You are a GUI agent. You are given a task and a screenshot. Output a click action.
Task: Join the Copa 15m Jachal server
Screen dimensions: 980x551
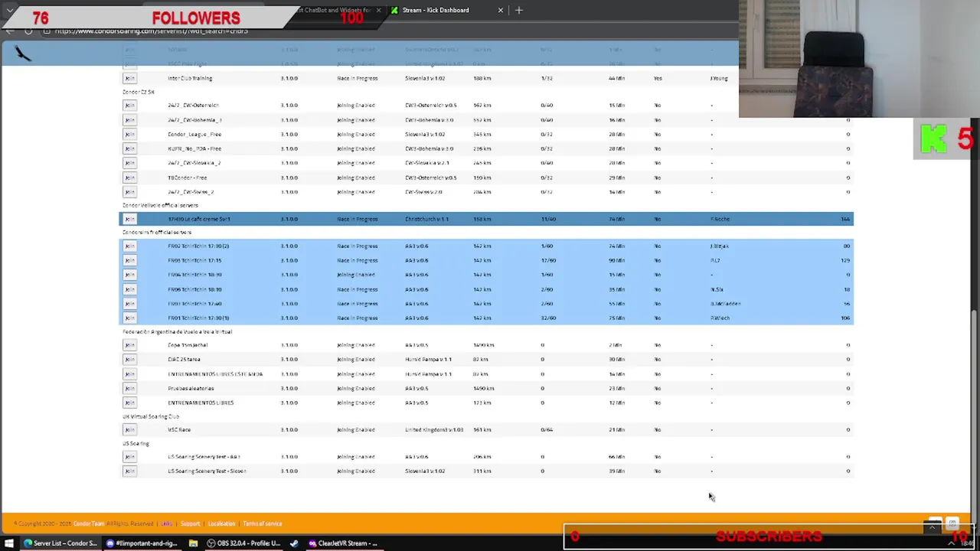click(x=129, y=345)
